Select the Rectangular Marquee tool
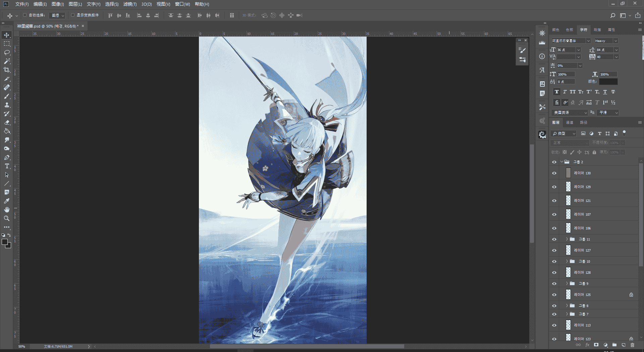This screenshot has width=644, height=352. [x=7, y=44]
